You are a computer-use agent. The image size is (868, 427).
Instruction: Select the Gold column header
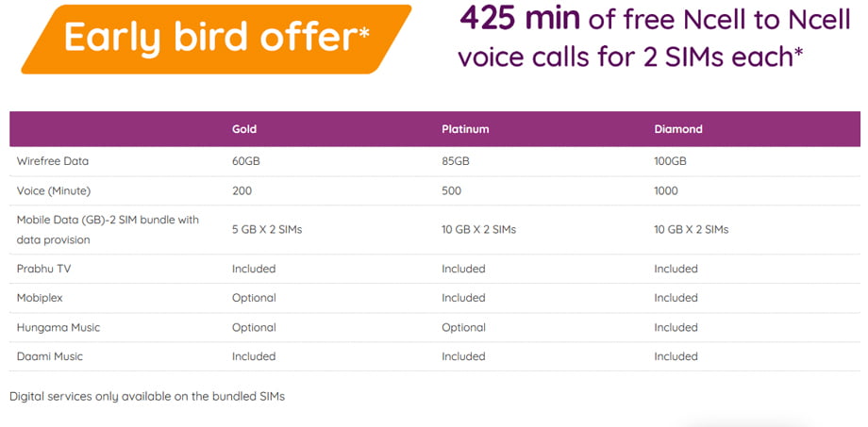(244, 129)
